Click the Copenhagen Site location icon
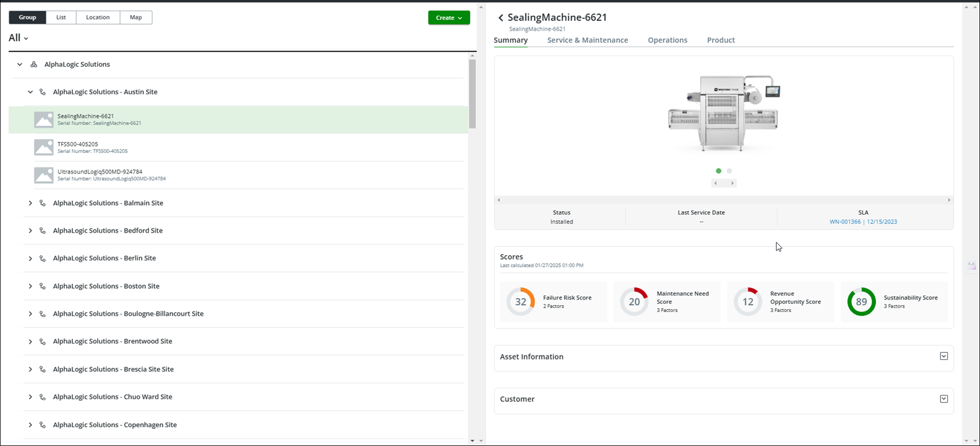 pos(43,425)
